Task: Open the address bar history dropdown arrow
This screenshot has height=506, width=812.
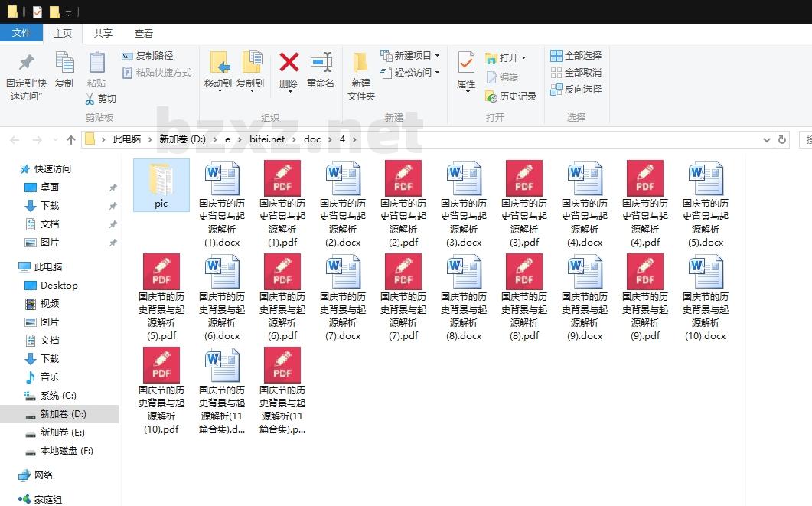Action: pos(767,140)
